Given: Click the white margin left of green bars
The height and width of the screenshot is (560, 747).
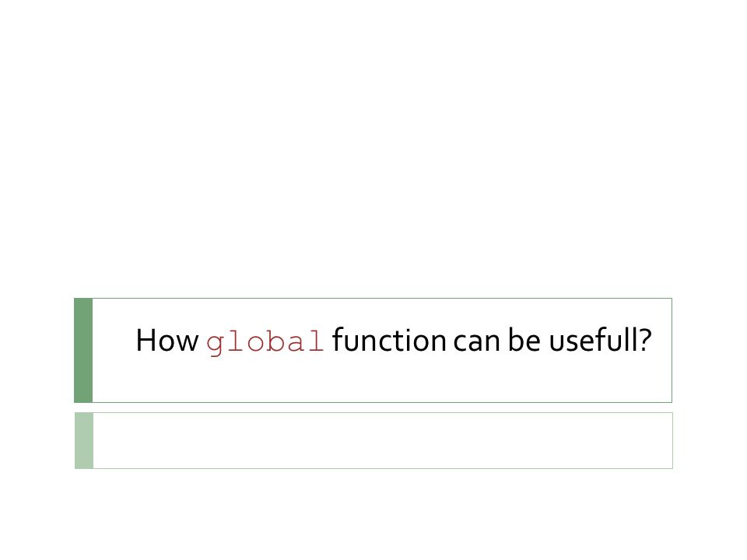Looking at the screenshot, I should pos(37,381).
